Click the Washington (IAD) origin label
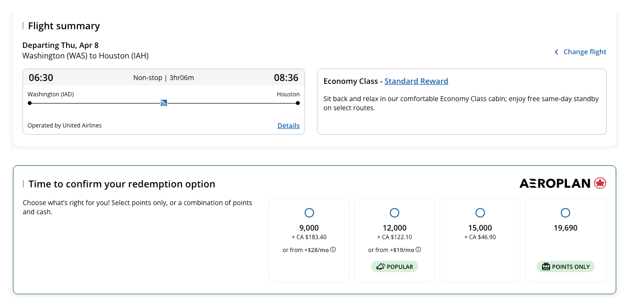This screenshot has height=300, width=644. click(x=51, y=94)
